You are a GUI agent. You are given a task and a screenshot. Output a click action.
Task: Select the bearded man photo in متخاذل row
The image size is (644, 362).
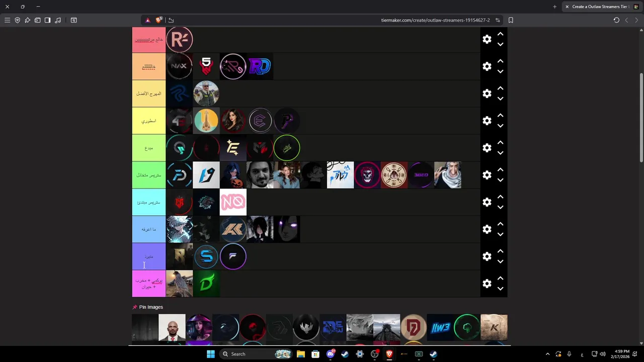point(260,175)
